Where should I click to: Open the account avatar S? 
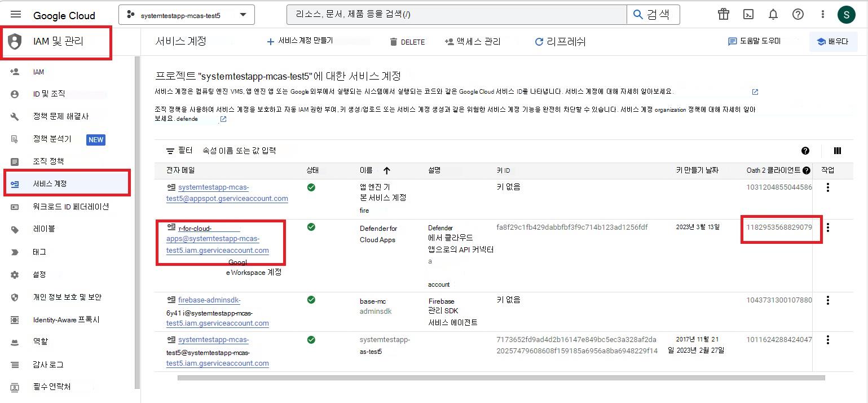click(x=847, y=15)
